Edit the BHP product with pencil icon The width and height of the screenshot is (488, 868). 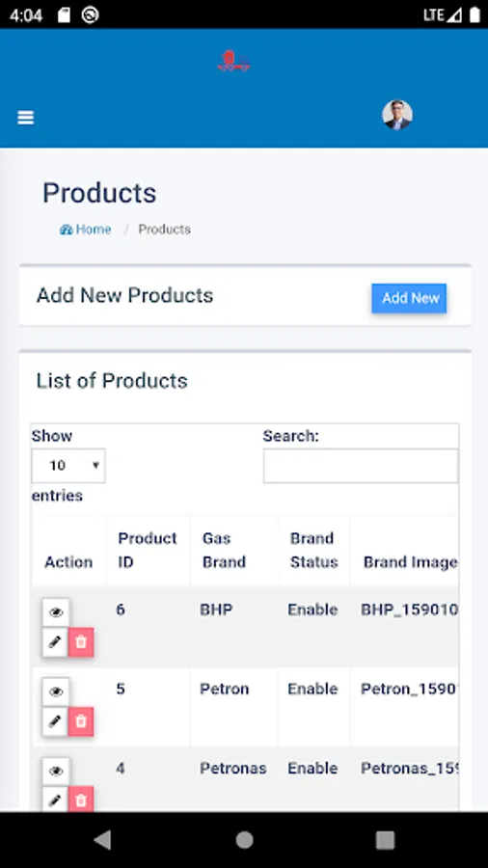55,642
